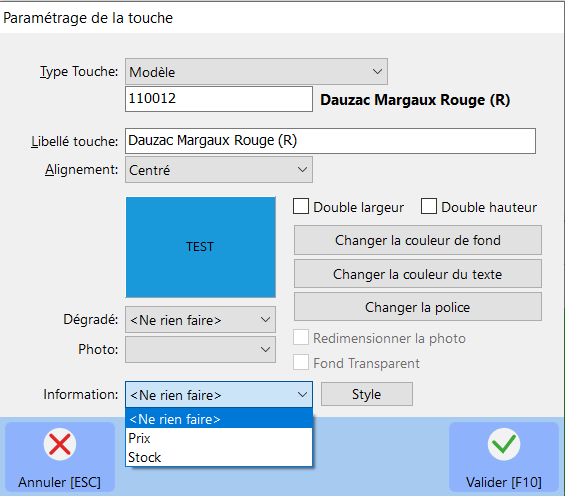Image resolution: width=565 pixels, height=496 pixels.
Task: Select <Ne rien faire> in Information list
Action: (219, 419)
